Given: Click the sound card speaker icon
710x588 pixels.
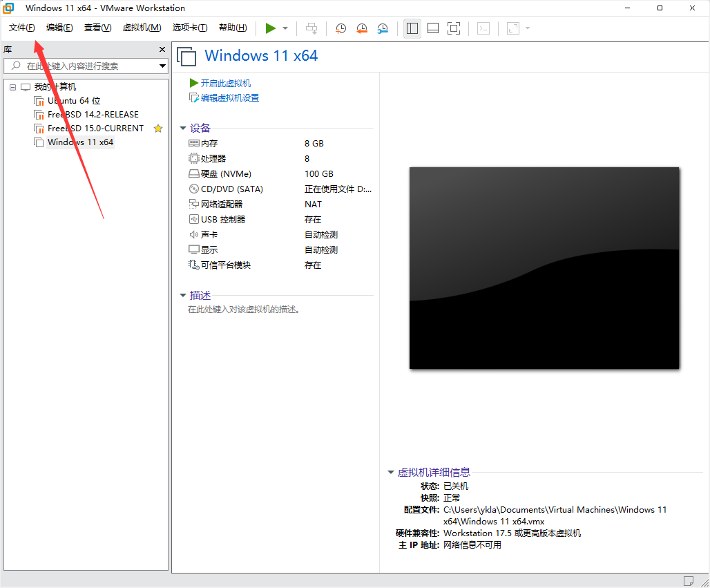Looking at the screenshot, I should coord(194,234).
